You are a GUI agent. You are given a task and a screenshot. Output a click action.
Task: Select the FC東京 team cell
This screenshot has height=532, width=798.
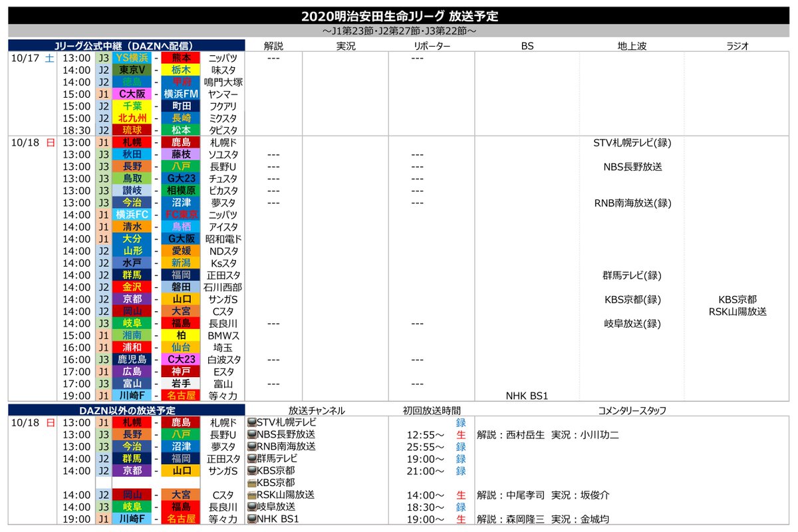point(181,215)
